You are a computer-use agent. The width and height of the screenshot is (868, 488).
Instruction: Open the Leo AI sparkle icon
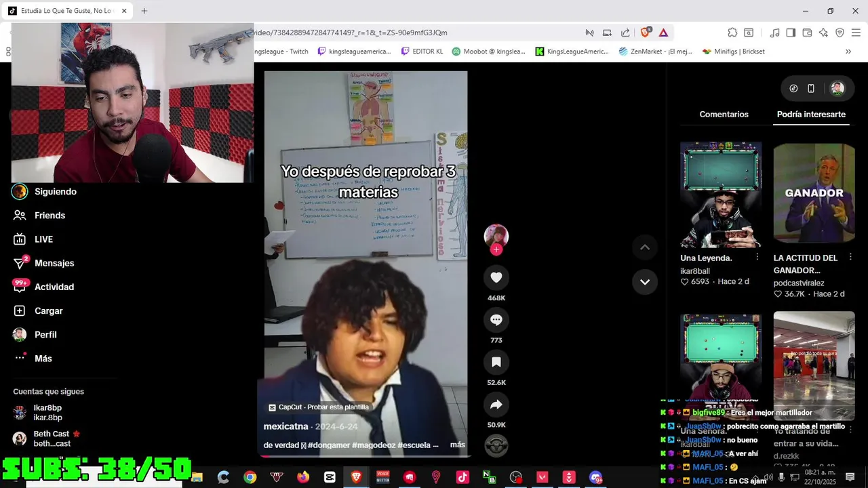pos(823,33)
